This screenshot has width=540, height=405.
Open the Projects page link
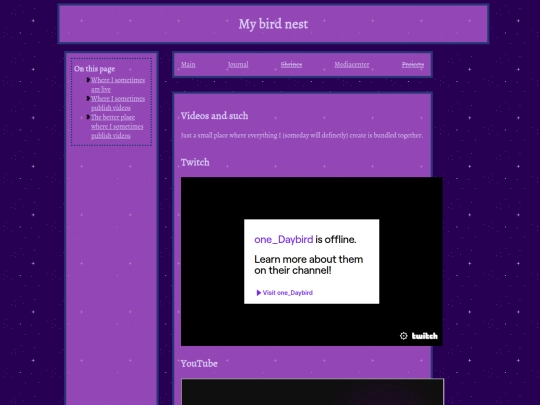[413, 64]
